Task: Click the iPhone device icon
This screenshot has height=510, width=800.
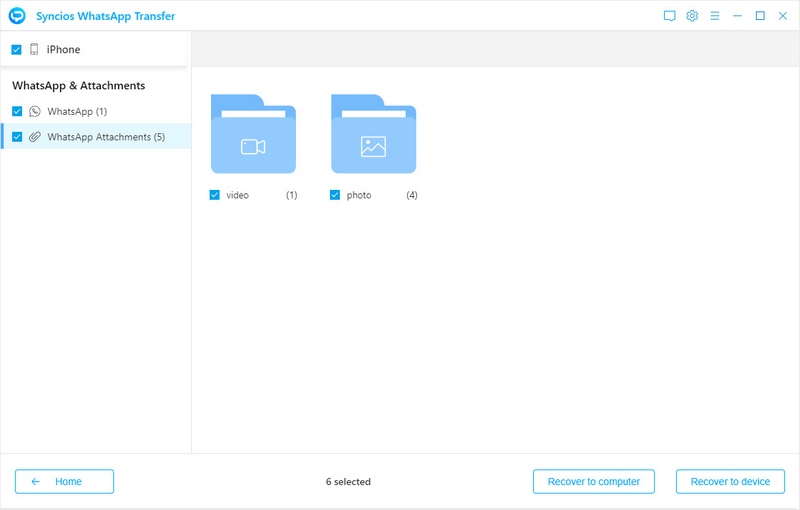Action: (x=34, y=49)
